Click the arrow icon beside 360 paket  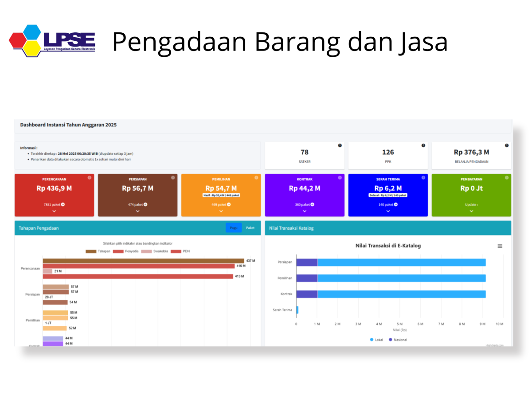(313, 204)
